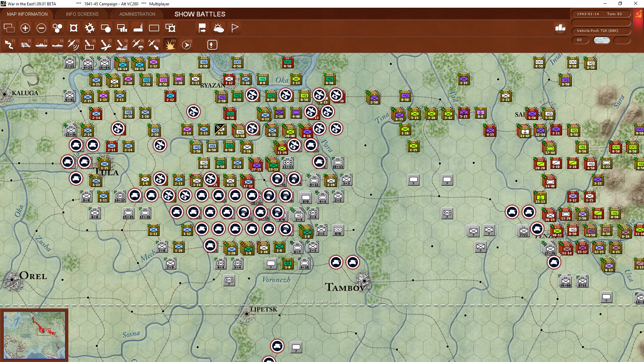Select the F1 move mode icon
Screen dimensions: 644x362
click(9, 45)
